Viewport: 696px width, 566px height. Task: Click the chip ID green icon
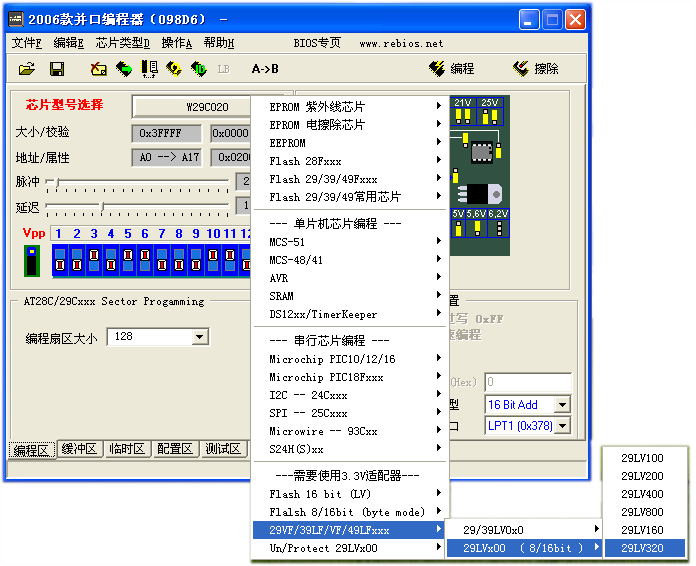(x=198, y=69)
